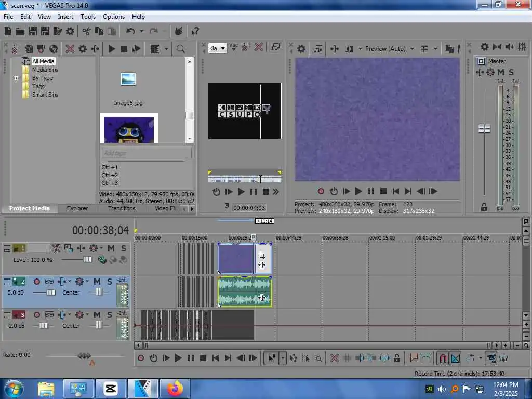Open the File menu

pyautogui.click(x=8, y=17)
